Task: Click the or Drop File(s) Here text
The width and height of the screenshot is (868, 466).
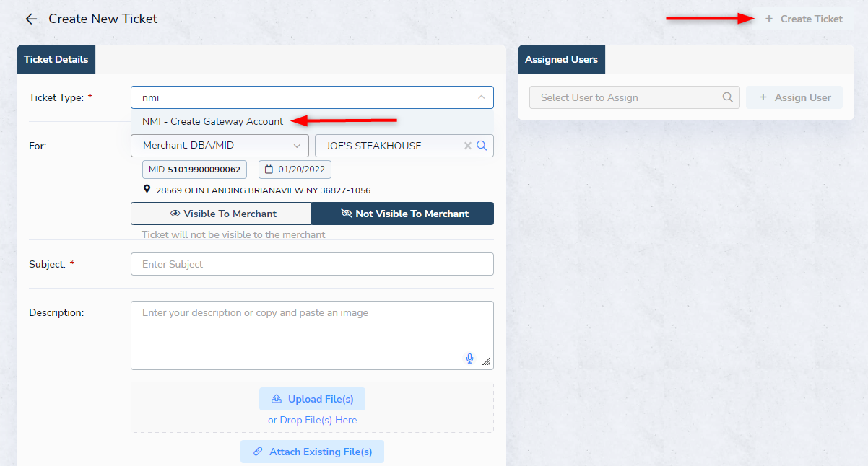Action: (312, 420)
